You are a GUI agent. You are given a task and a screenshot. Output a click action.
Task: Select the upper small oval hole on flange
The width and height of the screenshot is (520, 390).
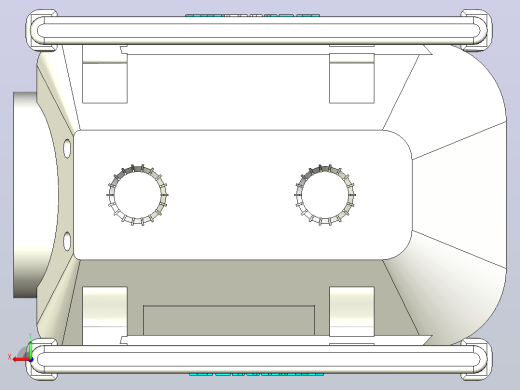click(67, 149)
